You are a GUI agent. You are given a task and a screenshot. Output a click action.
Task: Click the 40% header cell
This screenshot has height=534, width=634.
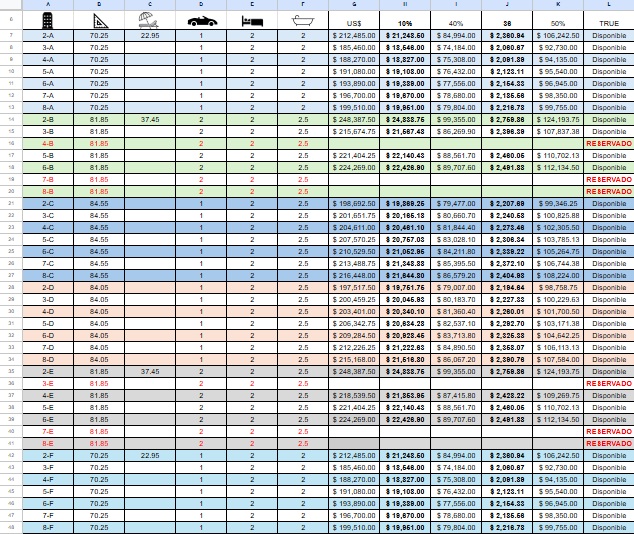tap(455, 21)
